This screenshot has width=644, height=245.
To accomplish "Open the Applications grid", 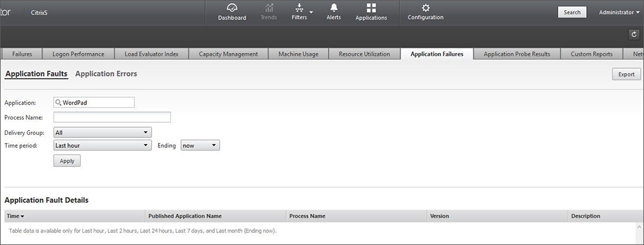I will (x=371, y=13).
